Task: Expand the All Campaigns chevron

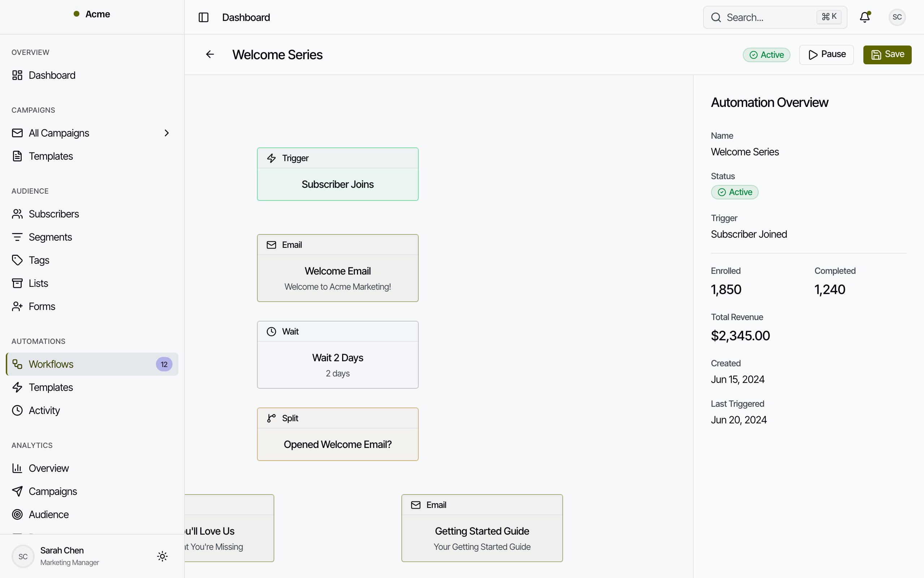Action: 166,133
